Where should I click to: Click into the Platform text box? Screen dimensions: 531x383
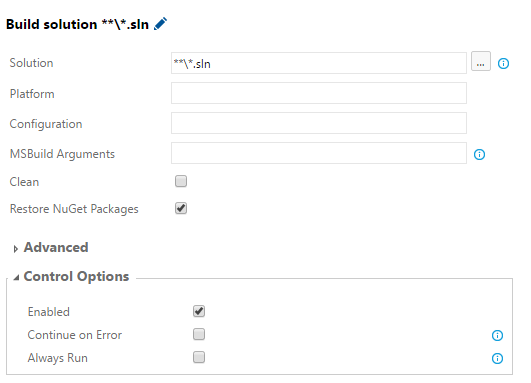coord(319,93)
